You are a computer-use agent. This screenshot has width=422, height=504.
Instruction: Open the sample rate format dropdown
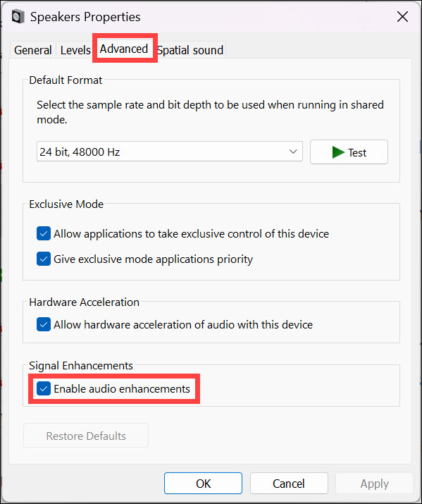pos(170,152)
